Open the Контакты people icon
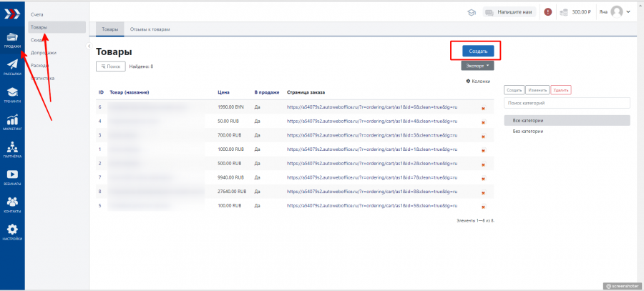The image size is (644, 291). (x=12, y=204)
